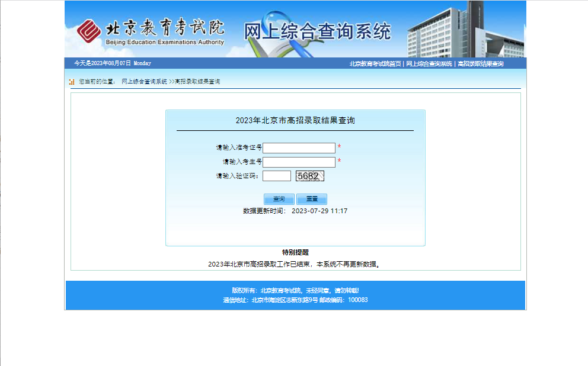This screenshot has width=588, height=366.
Task: Click the Beijing Education Examinations Authority logo
Action: pyautogui.click(x=151, y=31)
